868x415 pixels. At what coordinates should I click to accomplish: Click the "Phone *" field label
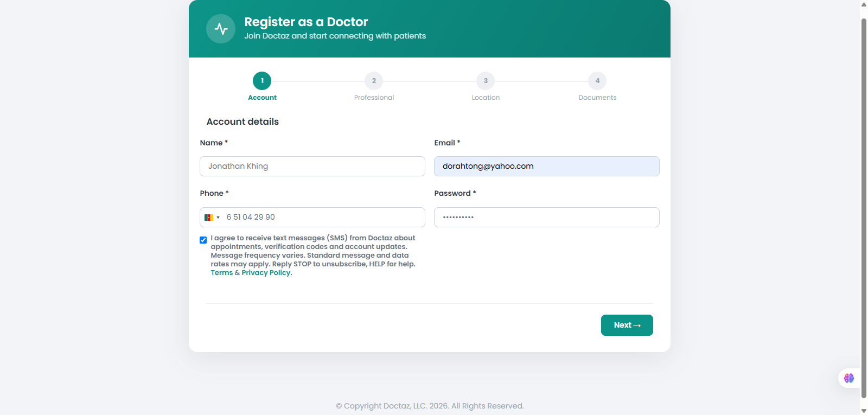[214, 193]
